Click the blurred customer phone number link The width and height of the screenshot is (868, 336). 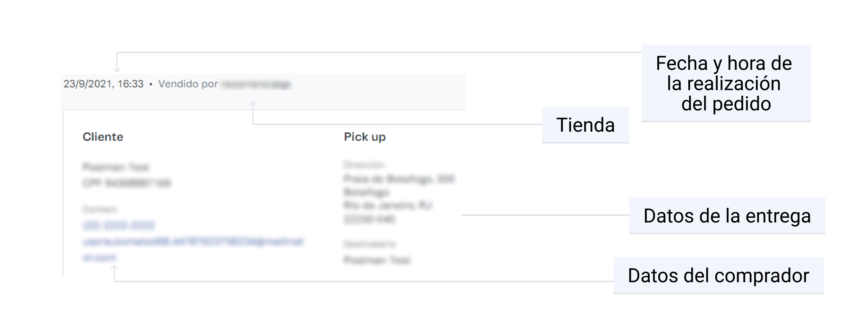(x=119, y=226)
